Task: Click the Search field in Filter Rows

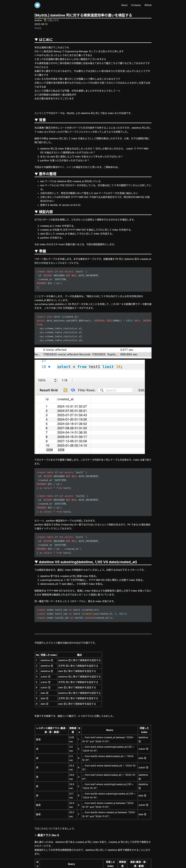Action: point(115,390)
